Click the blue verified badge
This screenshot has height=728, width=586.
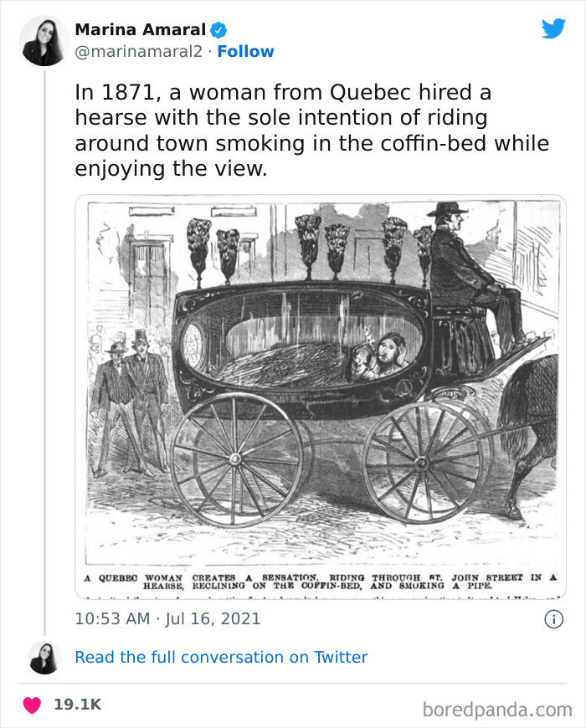[x=218, y=30]
